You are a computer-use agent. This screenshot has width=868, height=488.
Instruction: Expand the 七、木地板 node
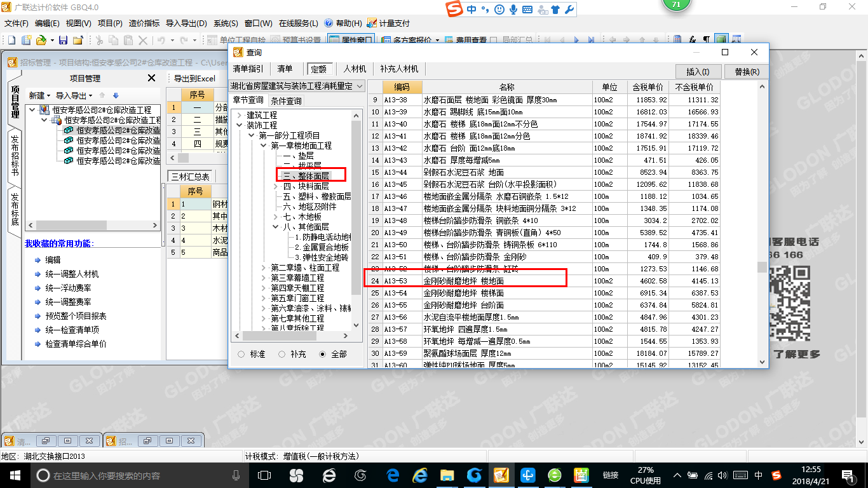[276, 217]
